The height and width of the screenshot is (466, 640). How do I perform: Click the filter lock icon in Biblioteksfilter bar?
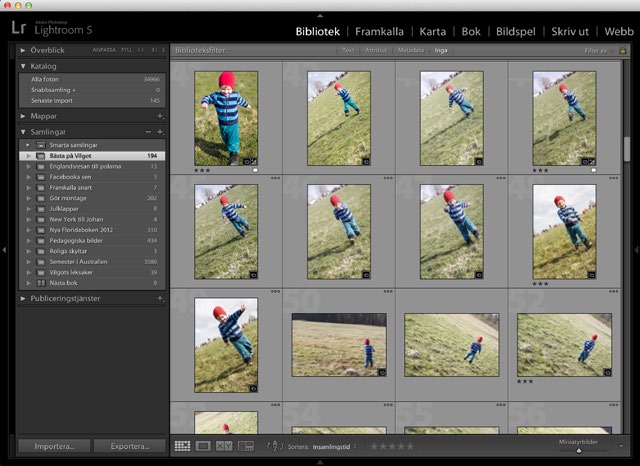622,51
